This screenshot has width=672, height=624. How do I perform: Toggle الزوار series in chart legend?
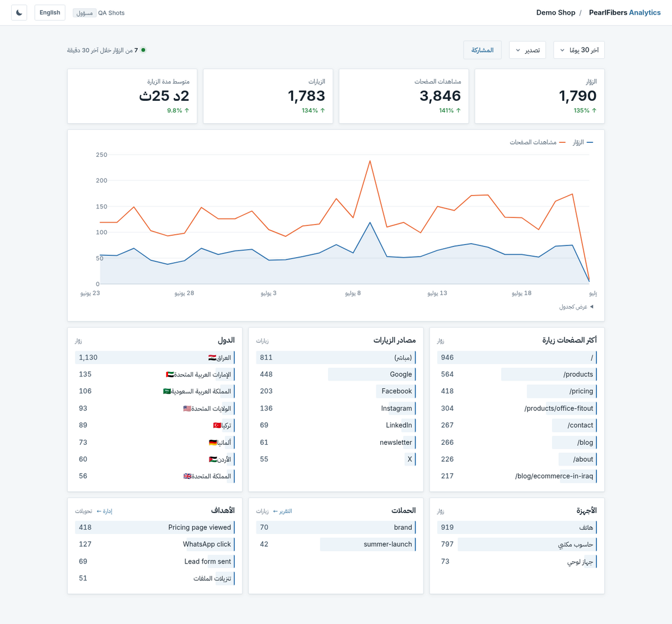(583, 142)
